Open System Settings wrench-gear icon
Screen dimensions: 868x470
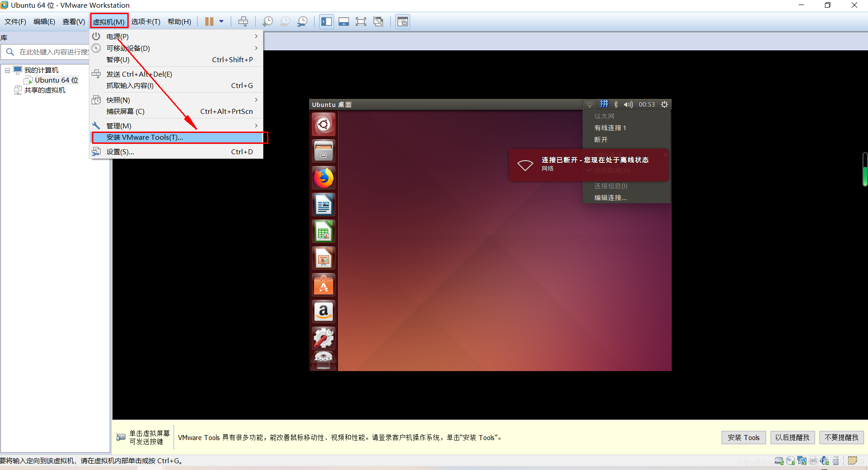[324, 338]
